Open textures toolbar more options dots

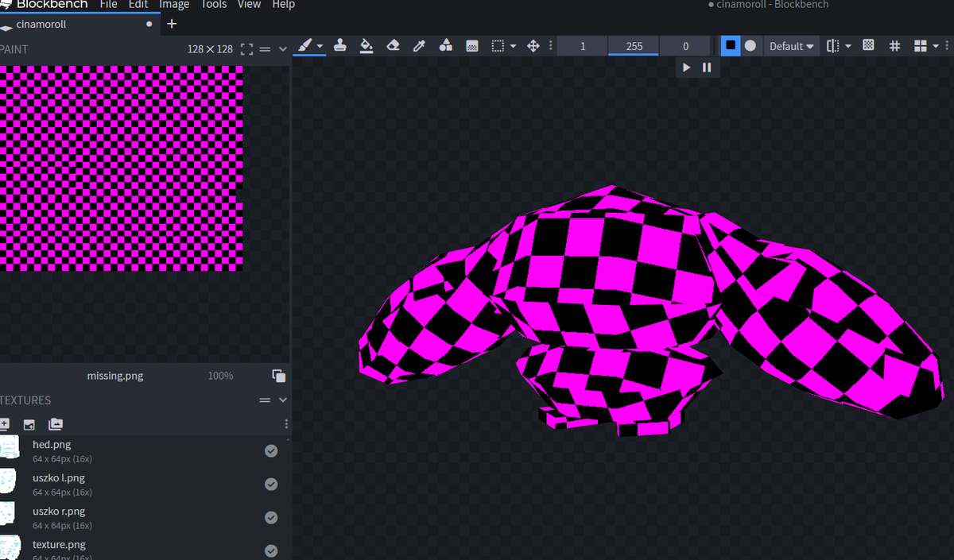tap(286, 424)
